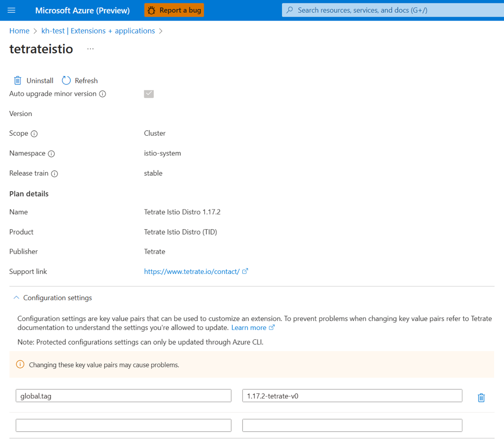Collapse the Configuration settings section
Image resolution: width=504 pixels, height=446 pixels.
click(x=16, y=297)
